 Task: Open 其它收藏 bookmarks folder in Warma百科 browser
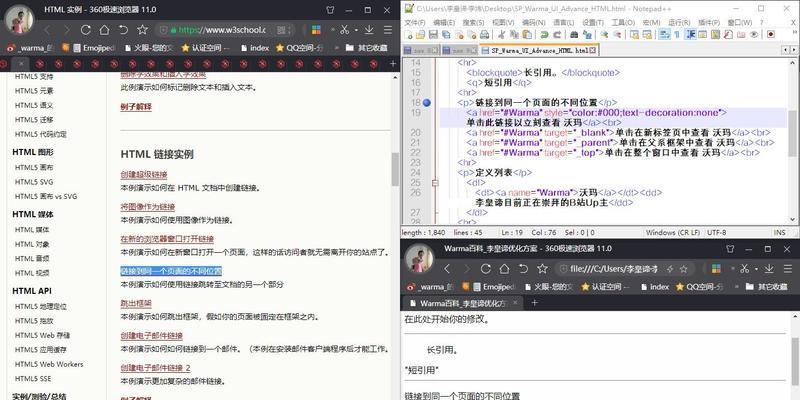[x=767, y=287]
